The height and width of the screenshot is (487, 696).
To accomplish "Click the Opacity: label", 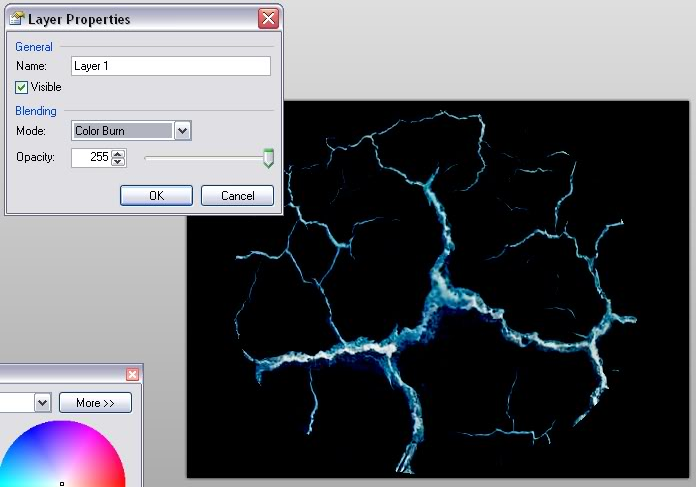I will tap(35, 157).
